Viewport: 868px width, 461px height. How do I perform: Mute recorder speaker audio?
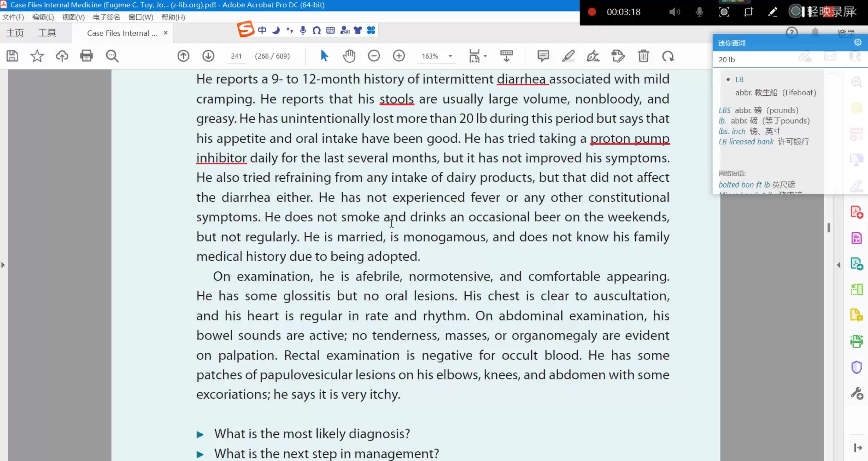click(674, 12)
